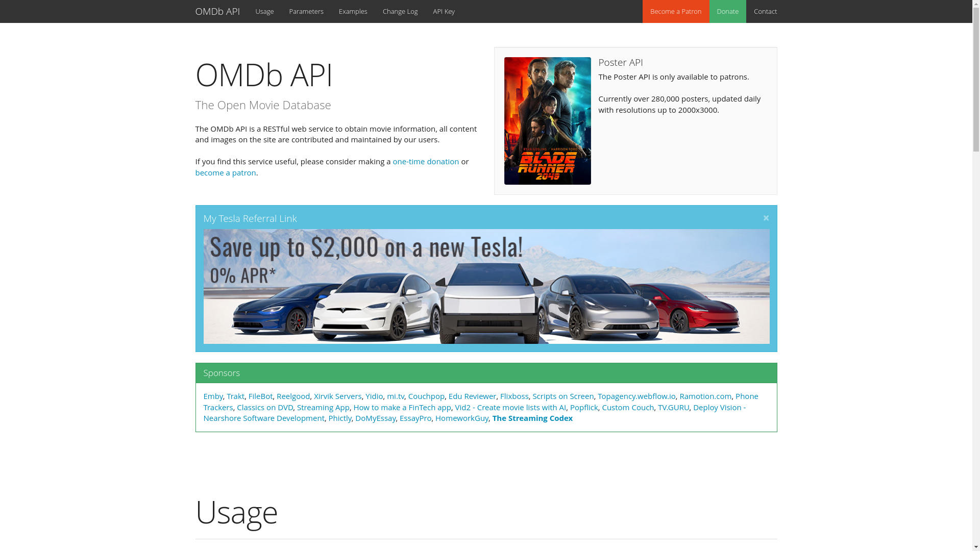
Task: Open Deploy Vision Nearshore Software Development link
Action: pos(264,418)
